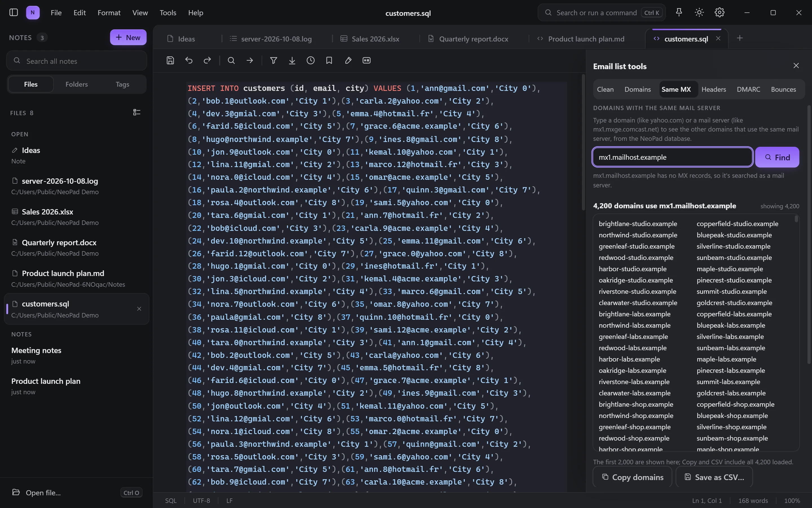
Task: Open the Bounces tools tab
Action: (x=783, y=89)
